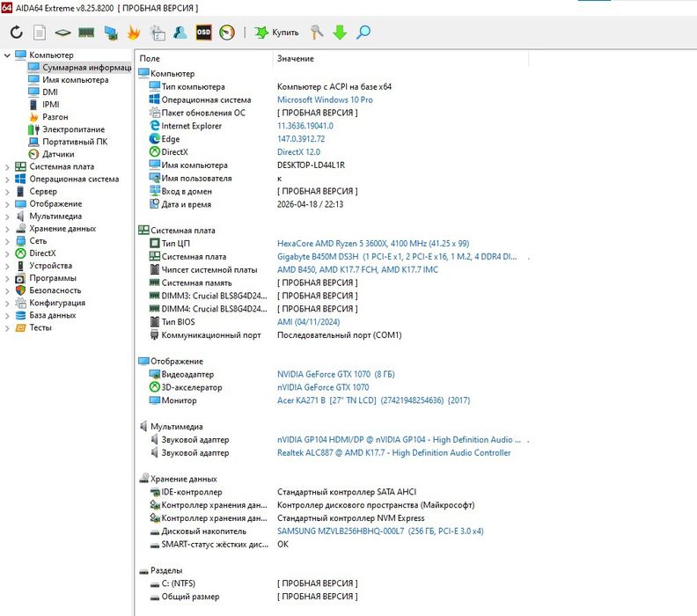Select Имя компьютера in the sidebar tree
This screenshot has width=697, height=616.
point(68,80)
